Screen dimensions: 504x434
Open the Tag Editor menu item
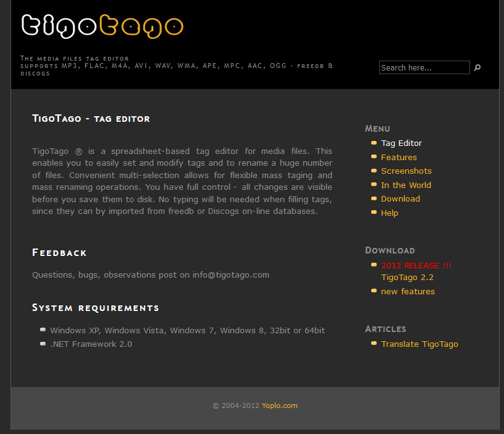tap(401, 143)
